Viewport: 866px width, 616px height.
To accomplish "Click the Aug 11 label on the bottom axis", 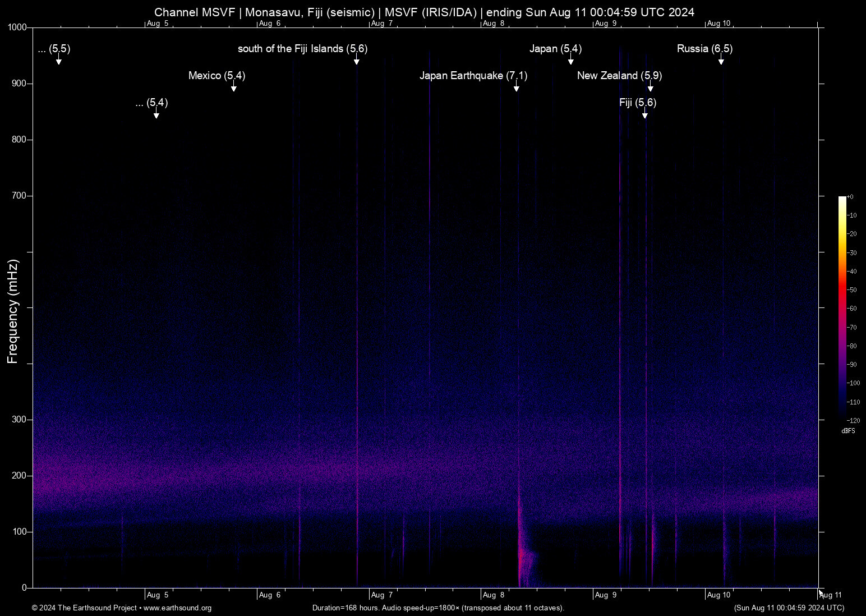I will 831,595.
